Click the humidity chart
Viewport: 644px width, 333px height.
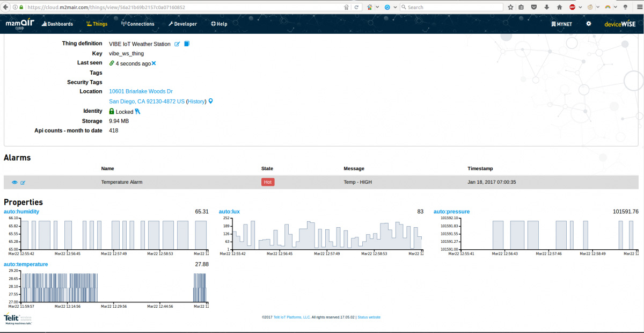pyautogui.click(x=106, y=235)
